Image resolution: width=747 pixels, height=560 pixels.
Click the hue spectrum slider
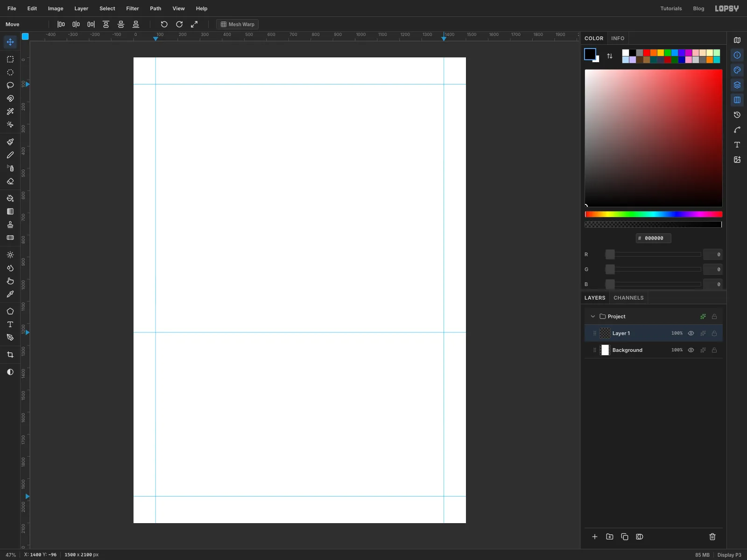click(654, 214)
